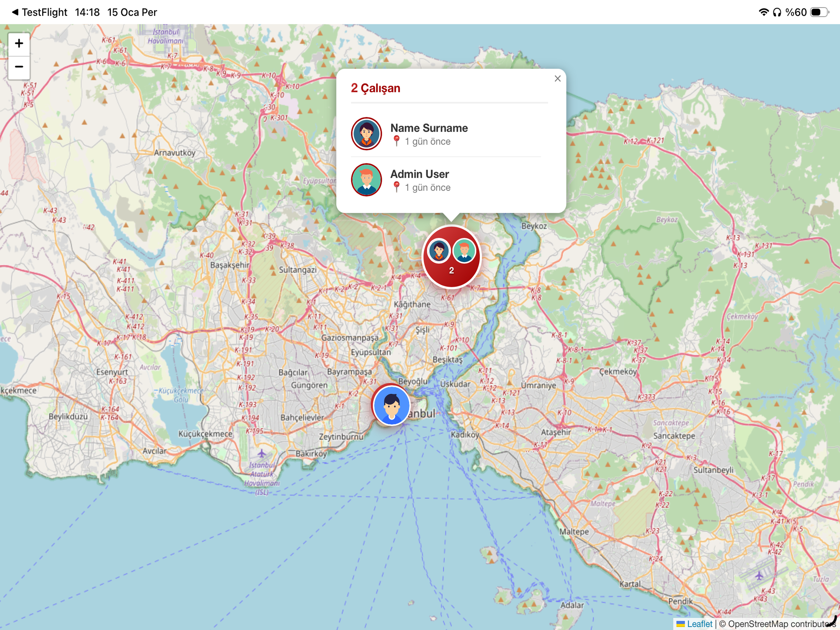Click Kadıköy label on the map
The width and height of the screenshot is (840, 630).
465,435
